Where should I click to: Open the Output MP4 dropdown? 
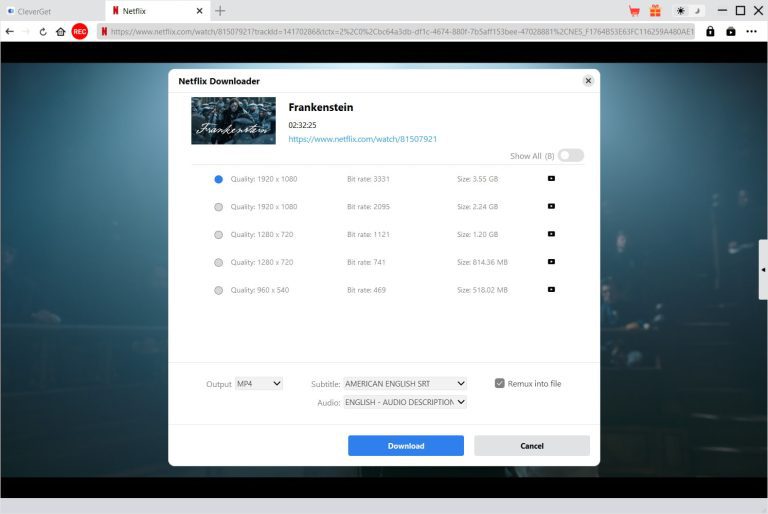click(x=259, y=384)
